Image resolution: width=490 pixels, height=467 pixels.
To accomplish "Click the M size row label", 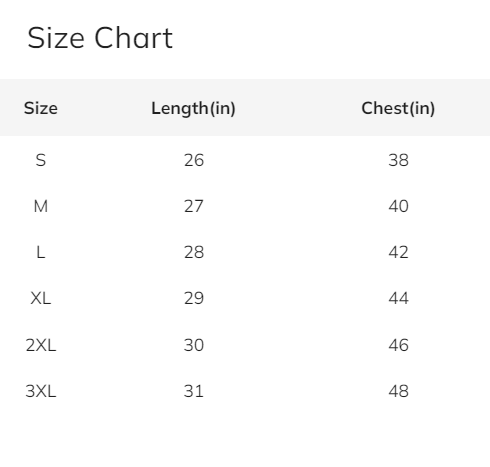I will click(41, 206).
